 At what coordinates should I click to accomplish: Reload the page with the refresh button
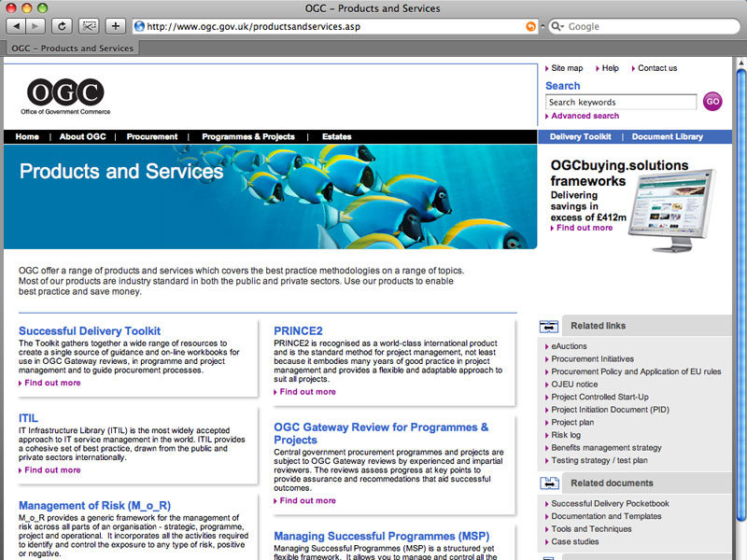click(62, 26)
